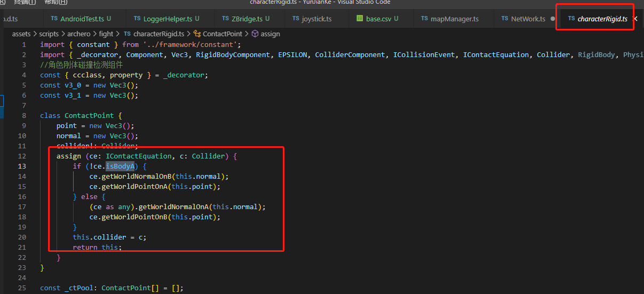
Task: Click line number 25 in the gutter
Action: (22, 288)
